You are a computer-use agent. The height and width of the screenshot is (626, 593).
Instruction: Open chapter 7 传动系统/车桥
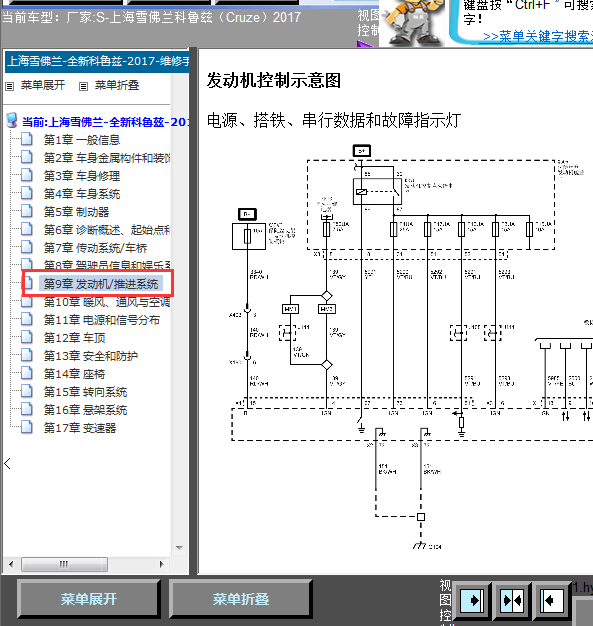coord(95,248)
